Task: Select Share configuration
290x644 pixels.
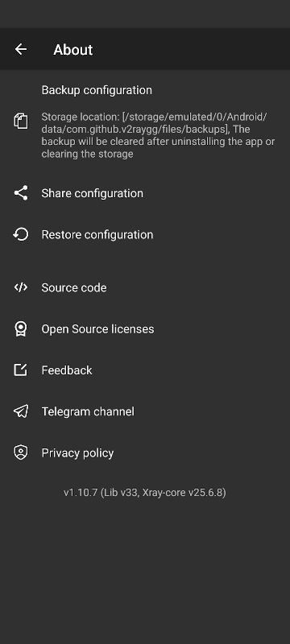Action: click(145, 193)
